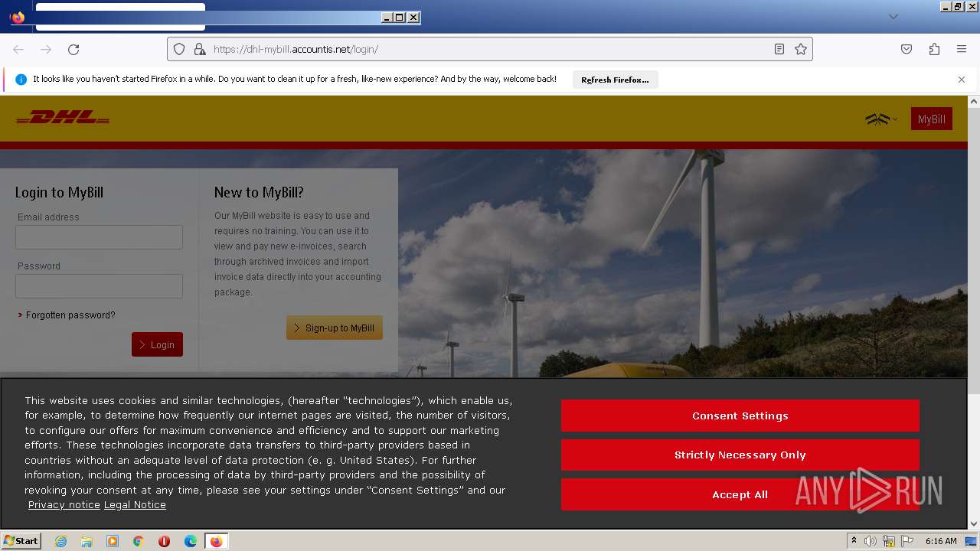This screenshot has width=980, height=551.
Task: Click the network tray icon
Action: tap(889, 541)
